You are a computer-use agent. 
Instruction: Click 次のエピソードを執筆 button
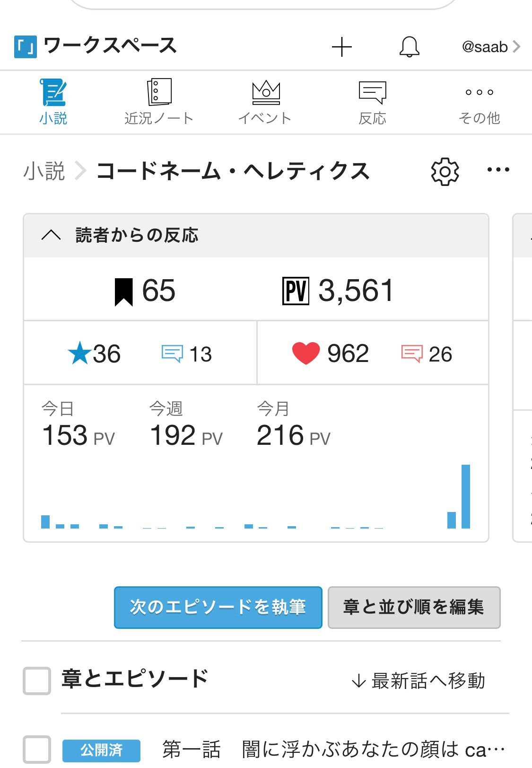pos(218,607)
